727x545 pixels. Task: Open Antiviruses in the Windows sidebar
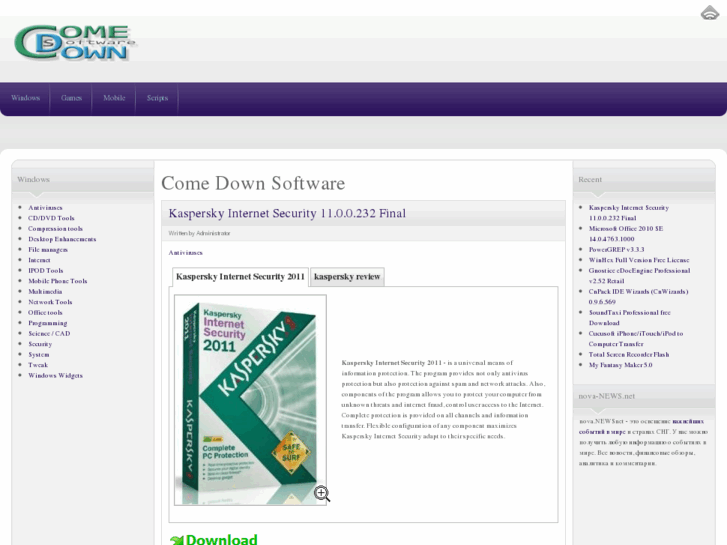click(45, 208)
